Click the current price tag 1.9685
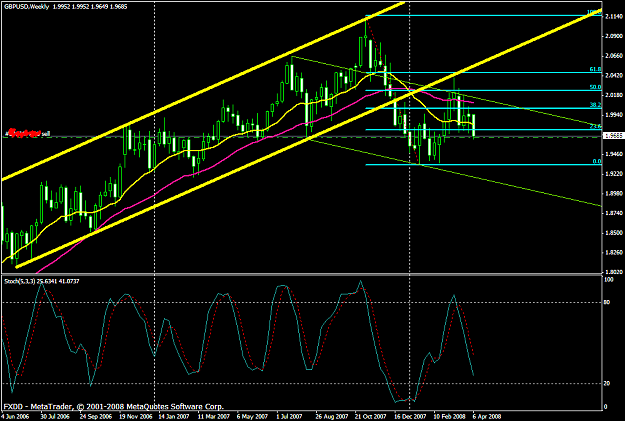 pos(613,136)
